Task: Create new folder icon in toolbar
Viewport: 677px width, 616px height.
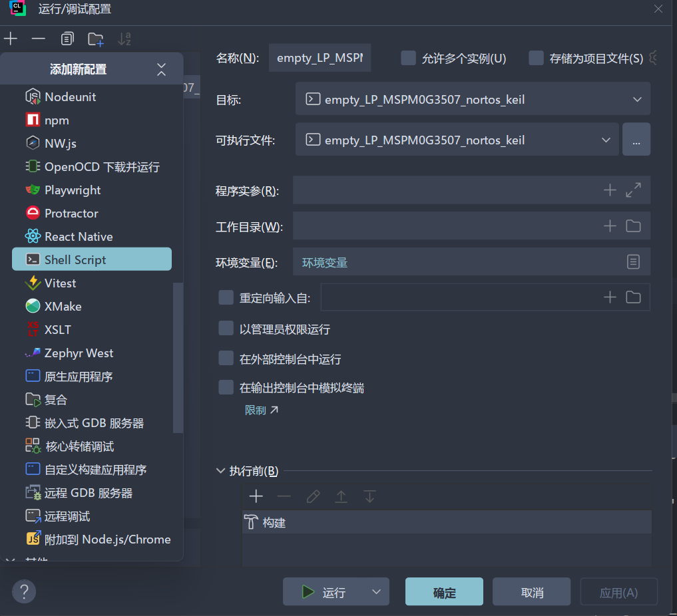Action: pyautogui.click(x=95, y=39)
